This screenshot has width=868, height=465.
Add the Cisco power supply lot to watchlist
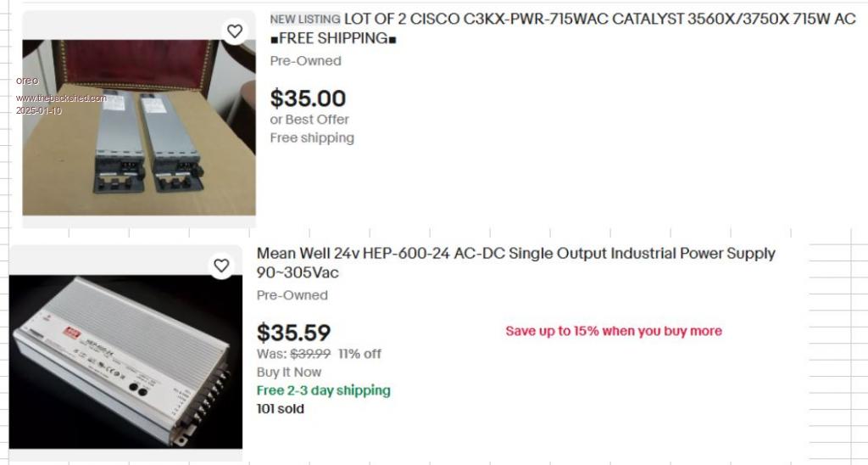tap(235, 31)
